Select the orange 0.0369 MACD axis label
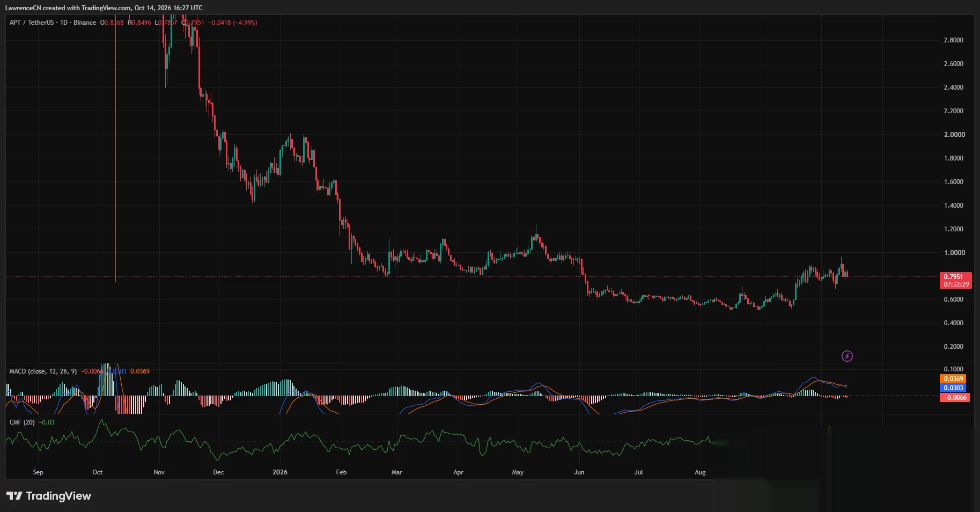The image size is (980, 512). [x=954, y=379]
